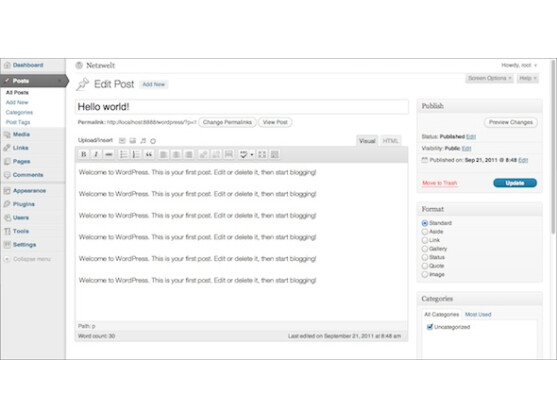The height and width of the screenshot is (418, 557).
Task: Open the Plugins section in sidebar
Action: click(x=23, y=204)
